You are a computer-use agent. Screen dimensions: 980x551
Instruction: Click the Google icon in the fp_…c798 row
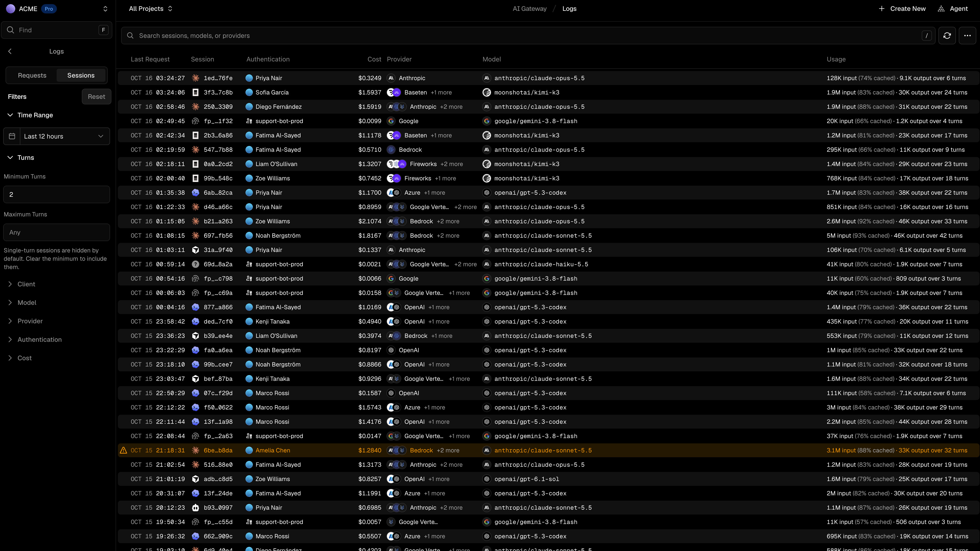pyautogui.click(x=391, y=279)
